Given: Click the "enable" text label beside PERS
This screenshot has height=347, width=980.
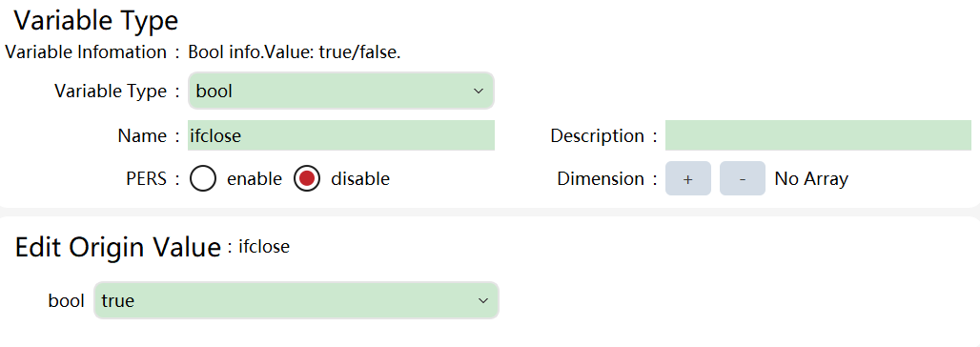Looking at the screenshot, I should click(255, 179).
